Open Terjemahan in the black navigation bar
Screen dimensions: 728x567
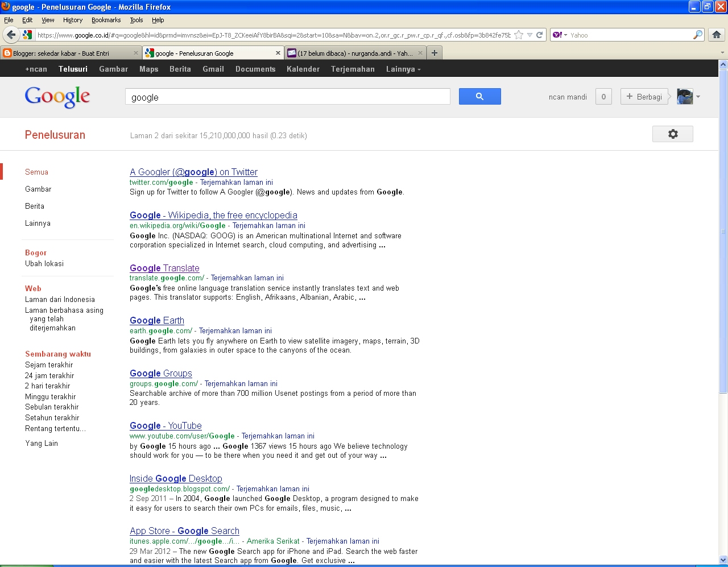353,69
